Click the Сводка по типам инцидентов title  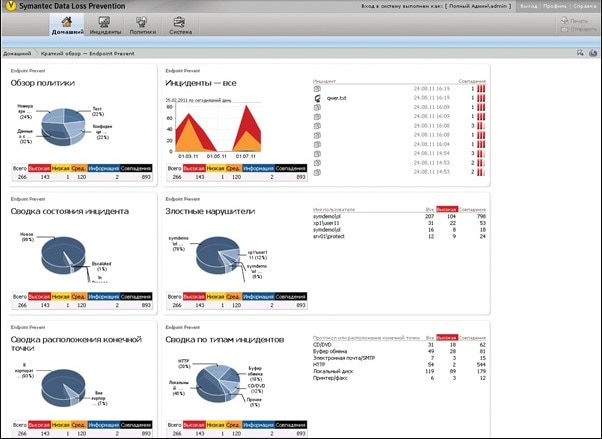click(x=225, y=340)
